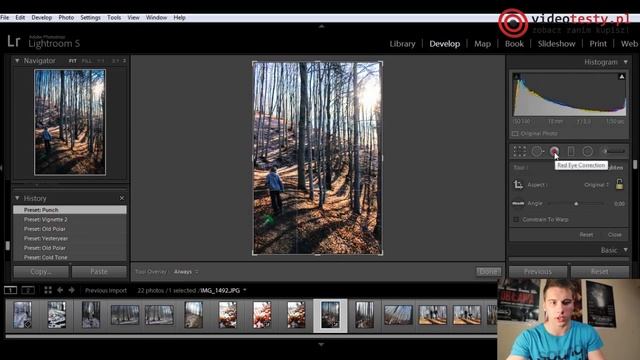Clear history with the X icon
Screen dimensions: 640x360
point(122,198)
